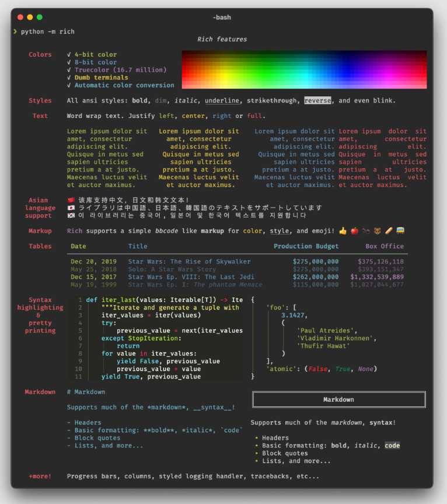The height and width of the screenshot is (504, 447).
Task: Click the thumbs up emoji
Action: (x=343, y=231)
